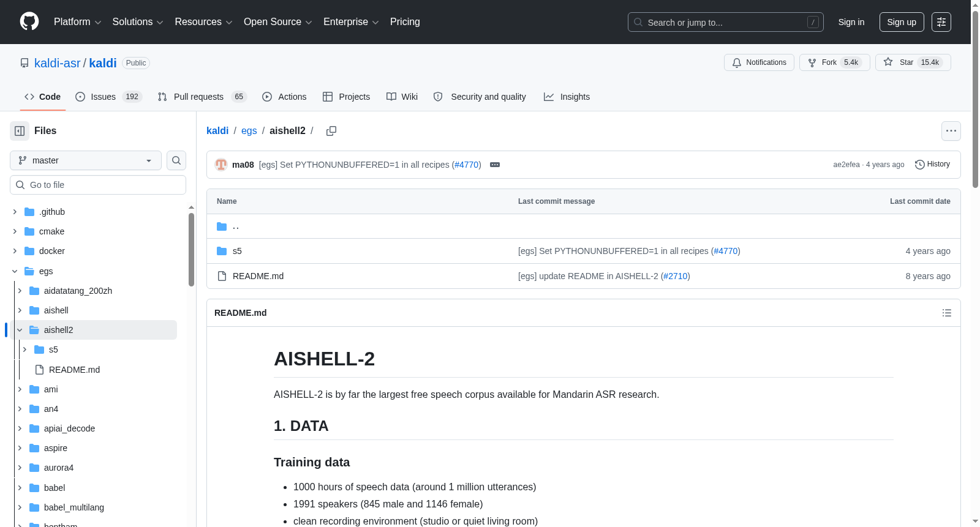Screen dimensions: 980x527
Task: Click the Notifications bell button
Action: tap(759, 62)
